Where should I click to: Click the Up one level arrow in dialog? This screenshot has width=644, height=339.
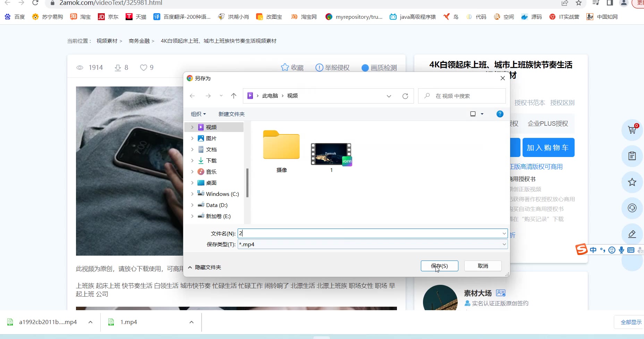234,96
